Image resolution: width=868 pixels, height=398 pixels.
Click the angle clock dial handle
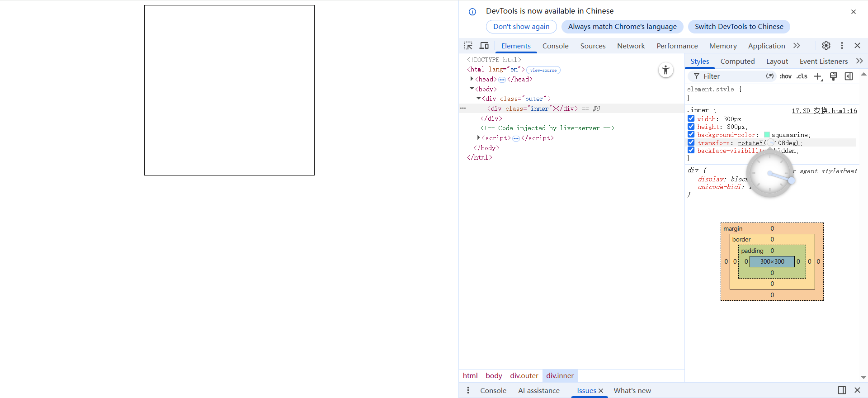coord(791,180)
